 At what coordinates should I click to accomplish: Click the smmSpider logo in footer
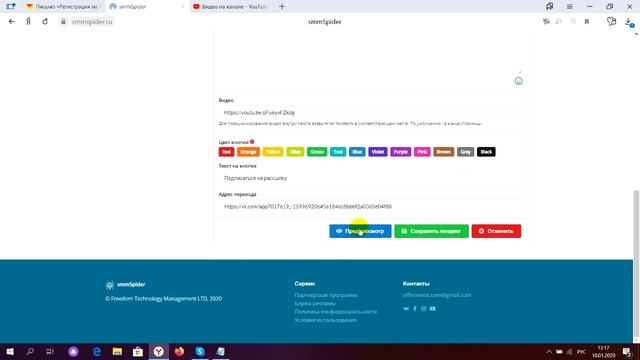coord(125,284)
